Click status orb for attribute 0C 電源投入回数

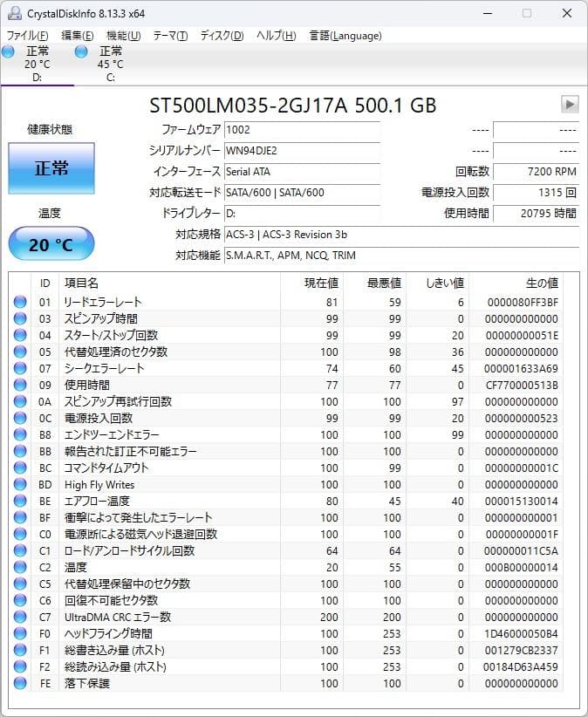pyautogui.click(x=20, y=418)
